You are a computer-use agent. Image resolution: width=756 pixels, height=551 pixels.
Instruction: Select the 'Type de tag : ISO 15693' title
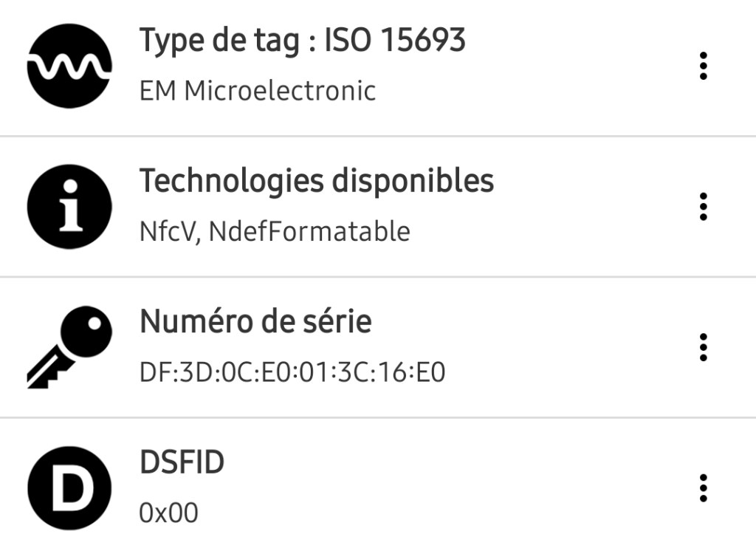click(303, 41)
